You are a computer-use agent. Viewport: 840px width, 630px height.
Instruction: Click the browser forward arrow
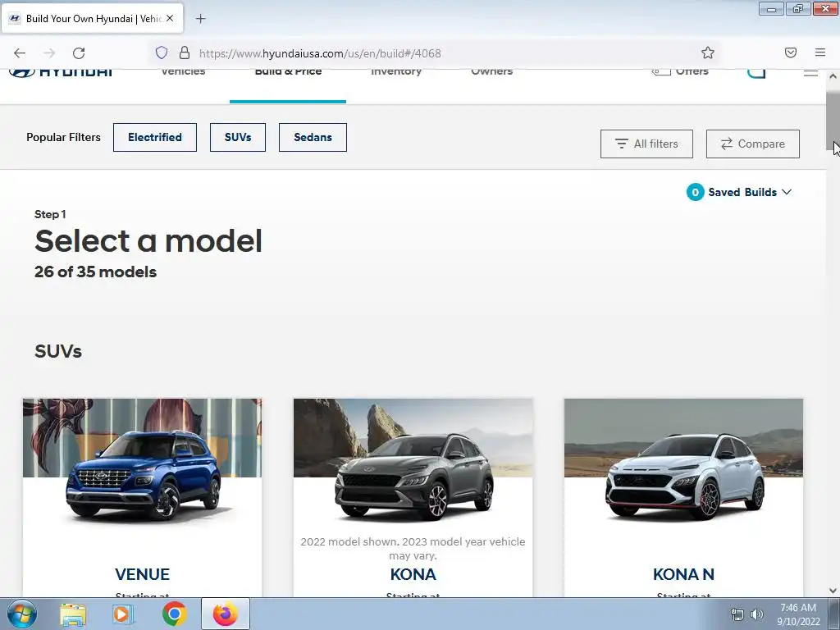tap(49, 53)
